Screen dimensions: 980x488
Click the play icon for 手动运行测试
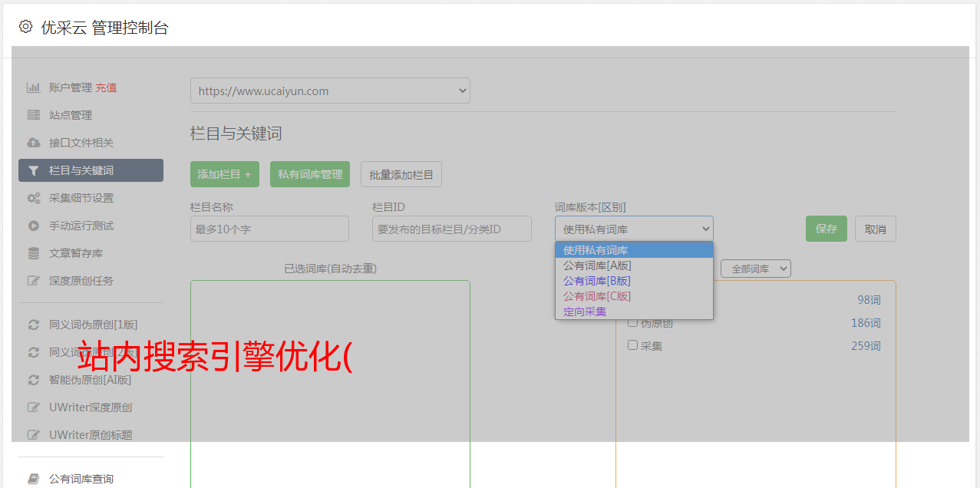click(x=33, y=226)
